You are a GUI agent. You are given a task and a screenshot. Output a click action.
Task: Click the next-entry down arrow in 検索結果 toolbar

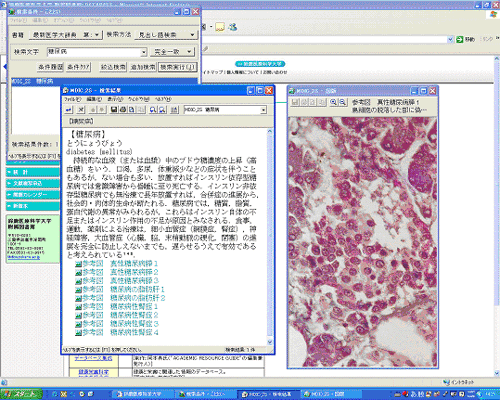tap(102, 110)
